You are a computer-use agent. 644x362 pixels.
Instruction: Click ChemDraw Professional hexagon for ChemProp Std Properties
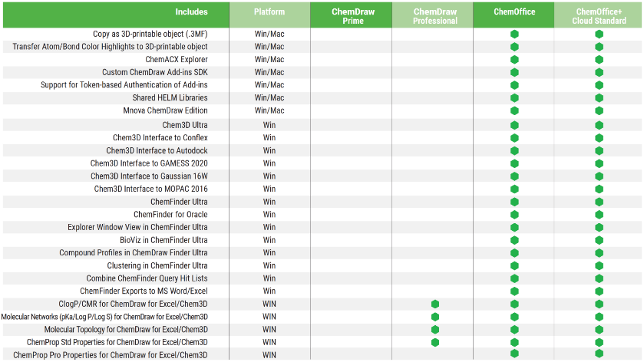point(435,342)
